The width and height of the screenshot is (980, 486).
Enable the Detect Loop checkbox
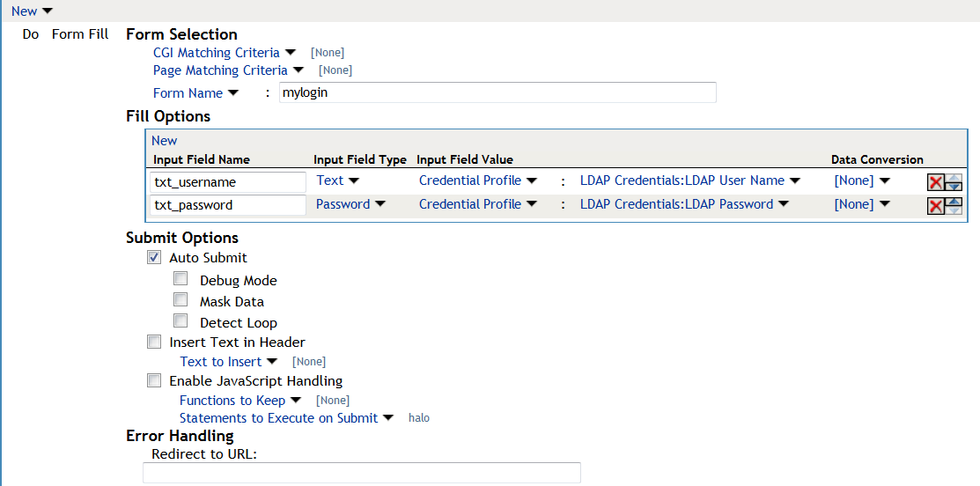[x=181, y=320]
